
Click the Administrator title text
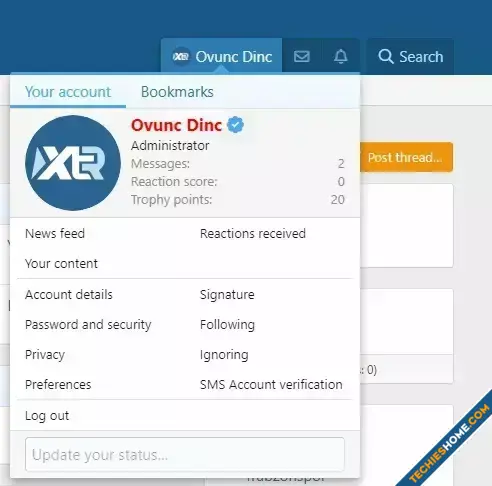[170, 146]
